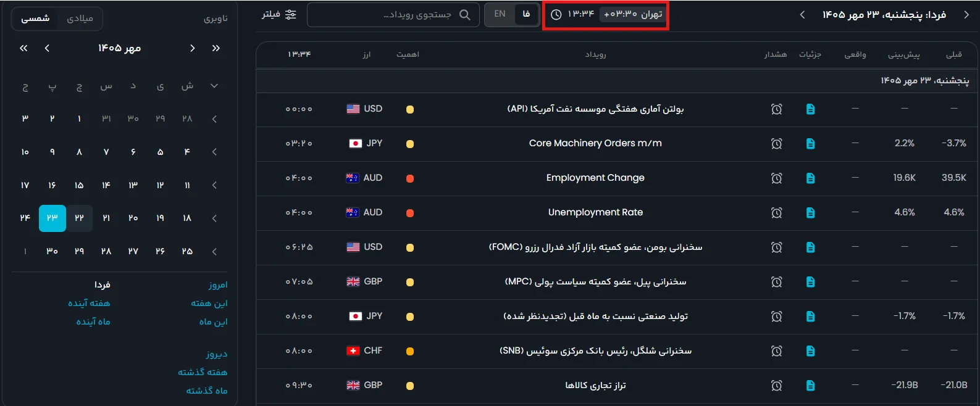Select the ماه گذشته shortcut

(207, 391)
